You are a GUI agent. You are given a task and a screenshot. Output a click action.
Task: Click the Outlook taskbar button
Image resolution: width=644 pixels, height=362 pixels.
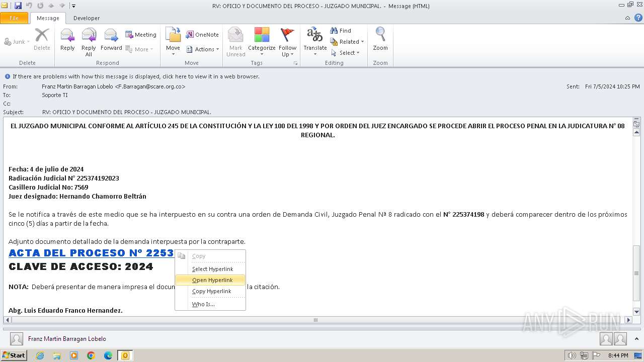click(125, 355)
